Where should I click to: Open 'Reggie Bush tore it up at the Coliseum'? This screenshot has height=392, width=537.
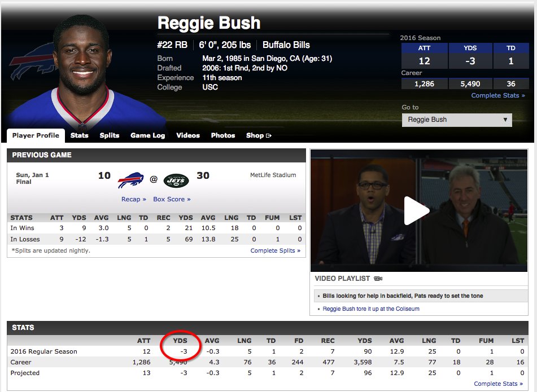(x=371, y=309)
